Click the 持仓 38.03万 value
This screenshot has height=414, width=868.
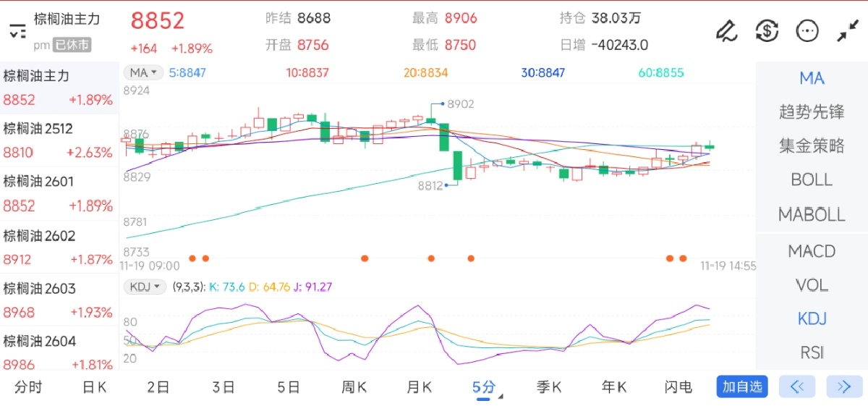point(616,18)
